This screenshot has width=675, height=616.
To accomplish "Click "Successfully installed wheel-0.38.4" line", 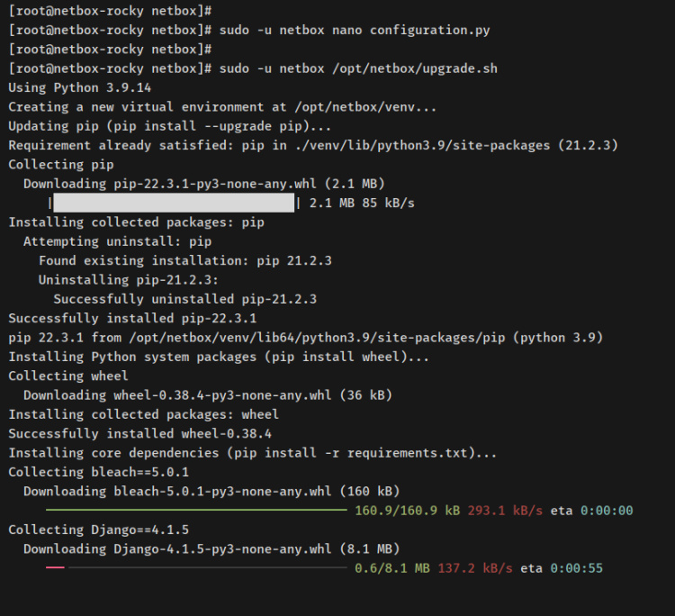I will [x=139, y=433].
